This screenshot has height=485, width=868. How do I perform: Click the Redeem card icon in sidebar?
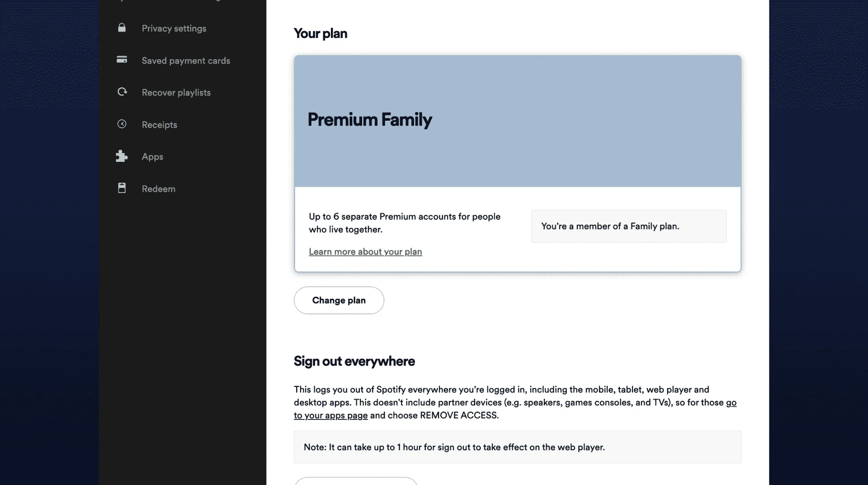[x=122, y=188]
